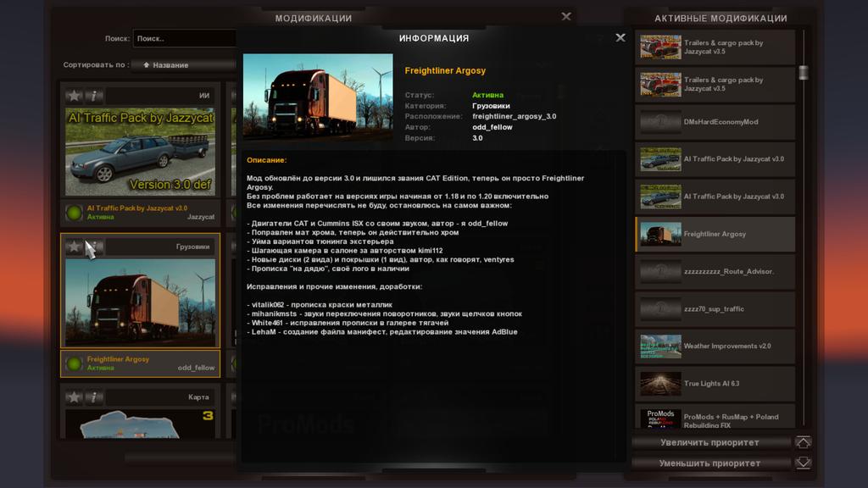Toggle Freightliner Argosy green active indicator

pyautogui.click(x=74, y=363)
